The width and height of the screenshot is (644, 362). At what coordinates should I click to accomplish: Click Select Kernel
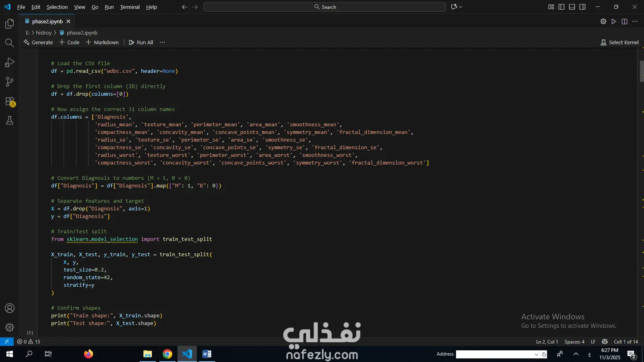click(x=619, y=42)
